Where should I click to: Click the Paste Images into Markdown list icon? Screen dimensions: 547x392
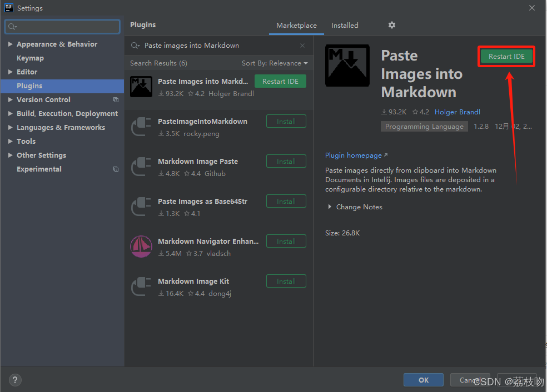point(141,87)
